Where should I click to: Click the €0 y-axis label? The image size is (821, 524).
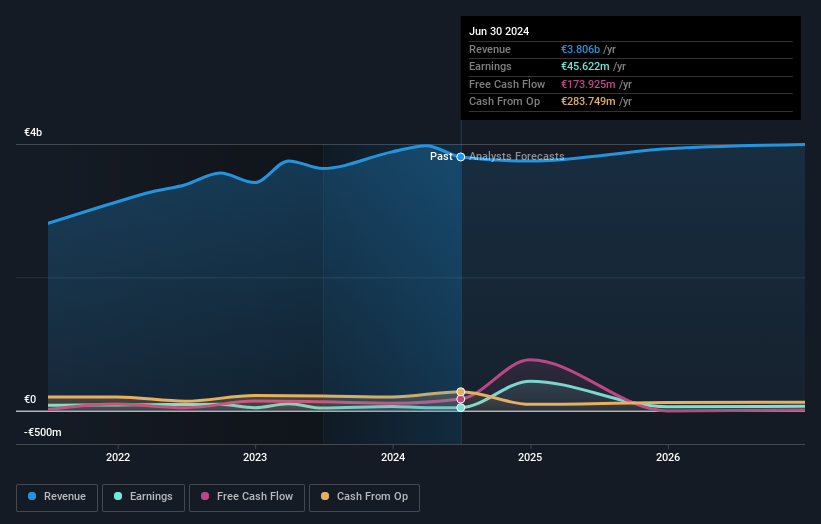(x=30, y=399)
